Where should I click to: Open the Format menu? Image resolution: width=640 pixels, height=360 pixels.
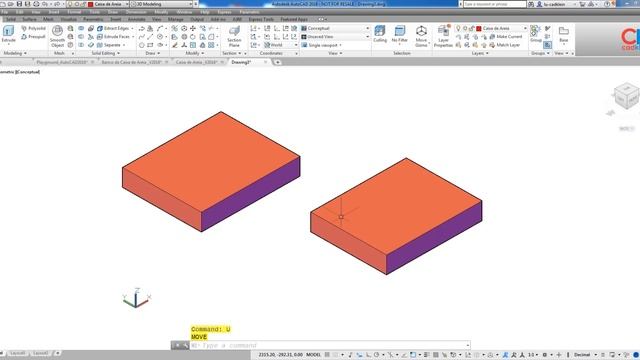point(74,12)
